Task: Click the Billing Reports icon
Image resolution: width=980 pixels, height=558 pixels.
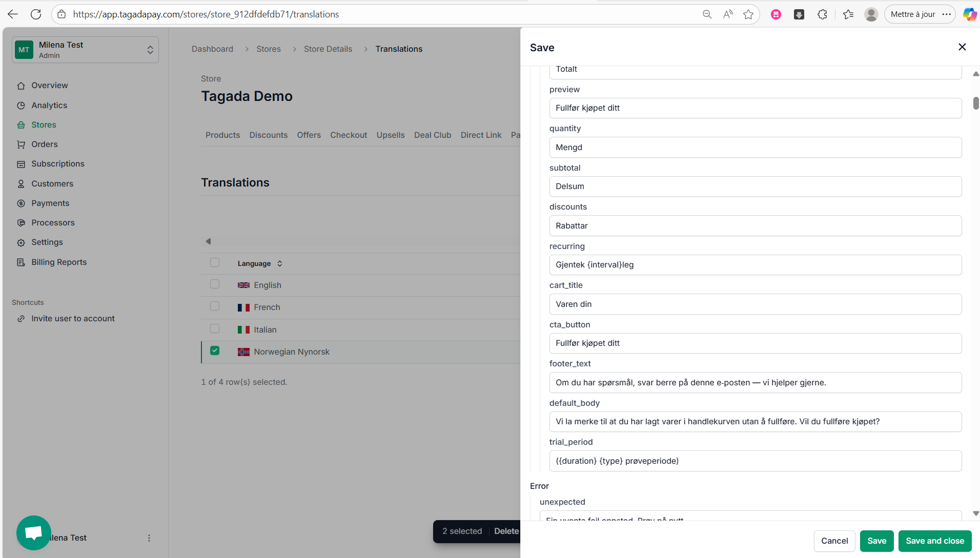Action: (x=21, y=262)
